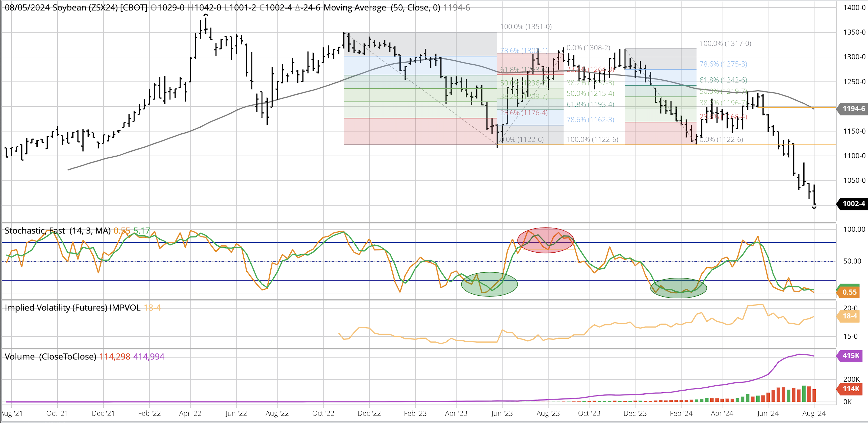Click the Stochastic, Fast (14, 3, MA) label
Viewport: 868px width, 423px height.
point(57,231)
